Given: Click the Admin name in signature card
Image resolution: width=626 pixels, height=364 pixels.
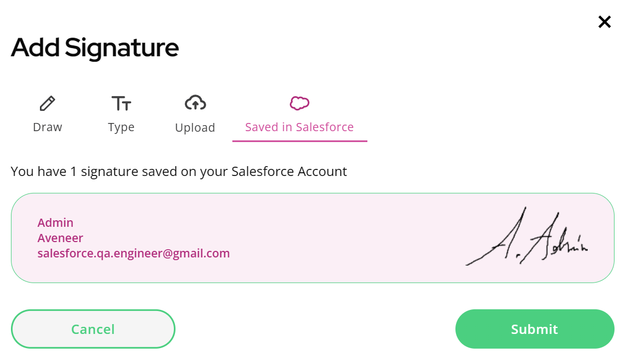Looking at the screenshot, I should pos(56,222).
